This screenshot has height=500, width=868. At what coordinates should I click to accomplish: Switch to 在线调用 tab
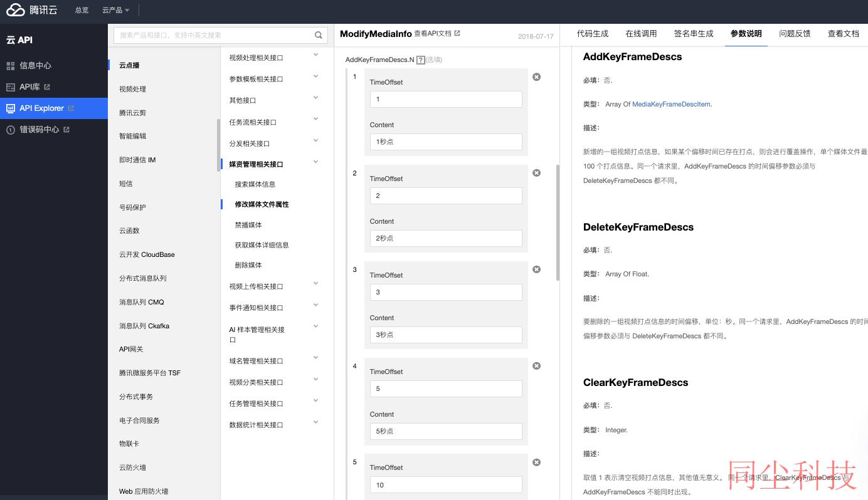tap(641, 34)
